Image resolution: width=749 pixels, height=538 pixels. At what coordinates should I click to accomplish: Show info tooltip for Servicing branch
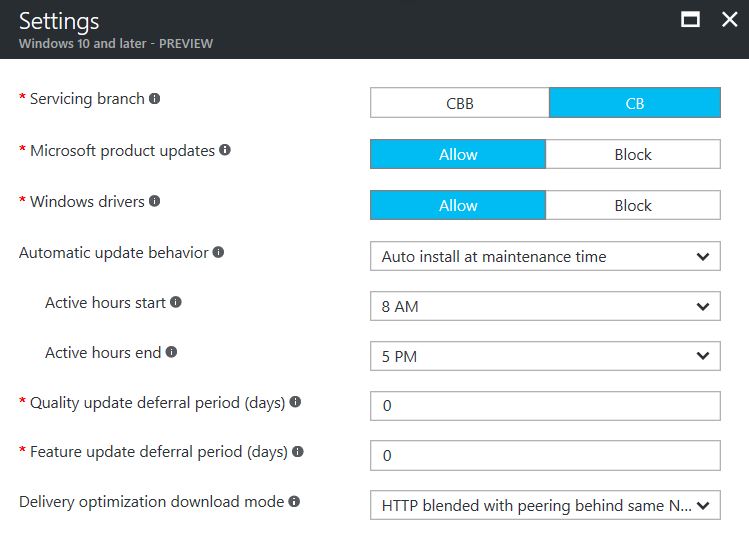pos(154,98)
